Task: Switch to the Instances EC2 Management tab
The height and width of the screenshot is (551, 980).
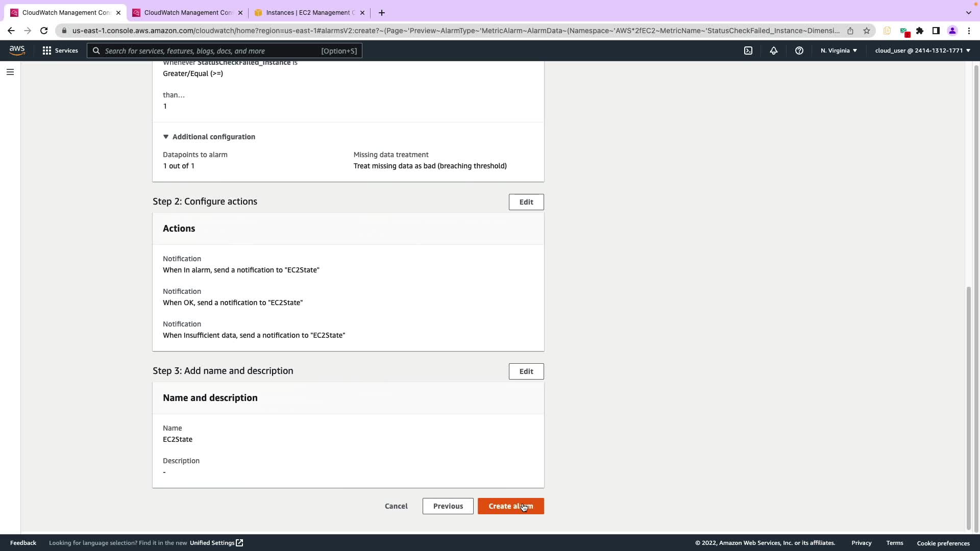Action: tap(309, 13)
